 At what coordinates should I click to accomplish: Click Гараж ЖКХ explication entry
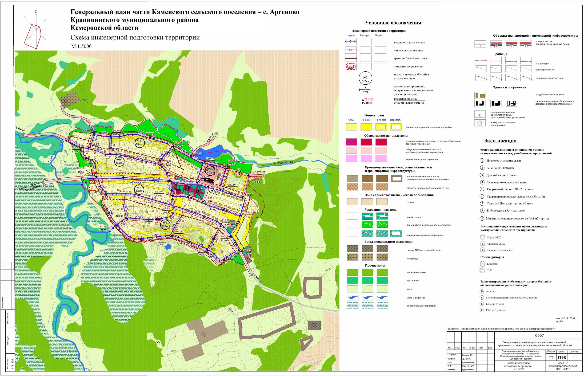click(x=491, y=237)
